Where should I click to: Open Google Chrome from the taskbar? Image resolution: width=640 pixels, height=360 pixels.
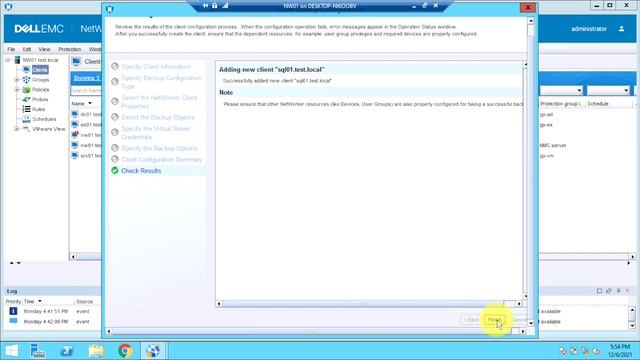(125, 351)
